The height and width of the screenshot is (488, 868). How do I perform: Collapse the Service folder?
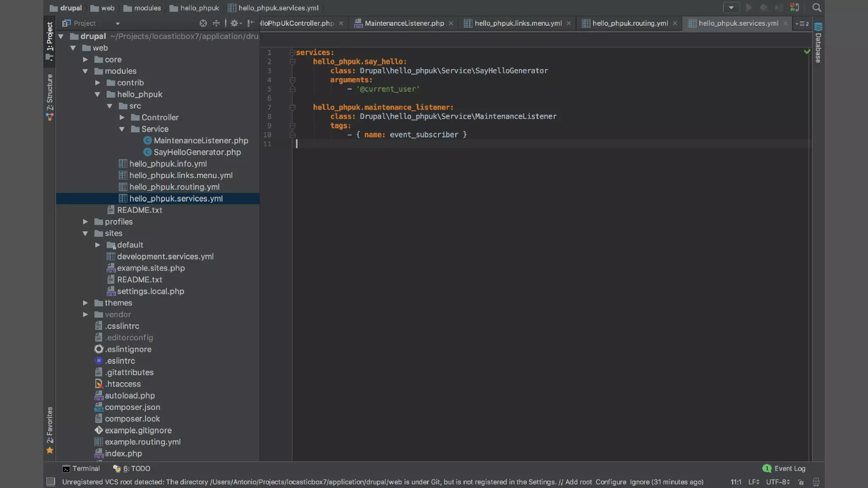click(x=122, y=129)
